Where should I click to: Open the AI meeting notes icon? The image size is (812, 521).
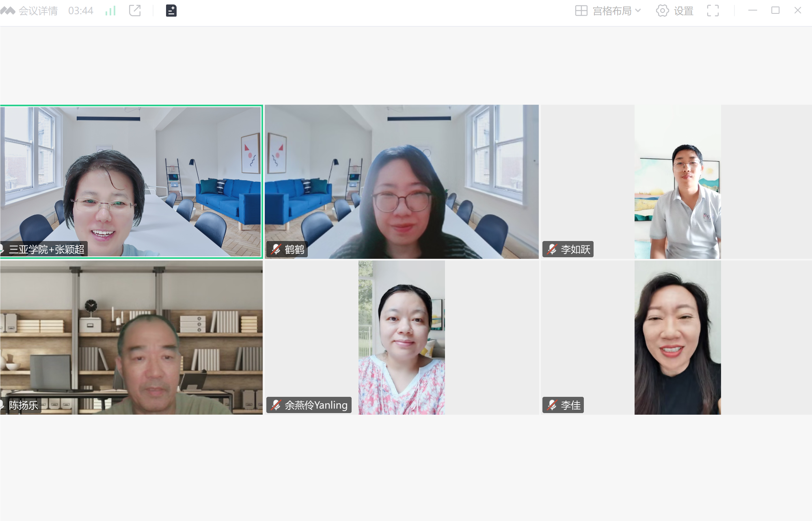[x=171, y=11]
